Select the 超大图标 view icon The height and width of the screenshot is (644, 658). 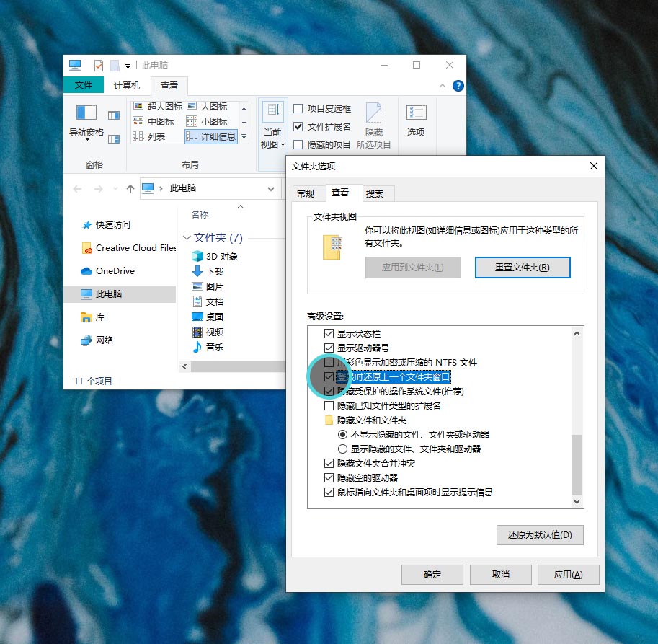click(154, 105)
